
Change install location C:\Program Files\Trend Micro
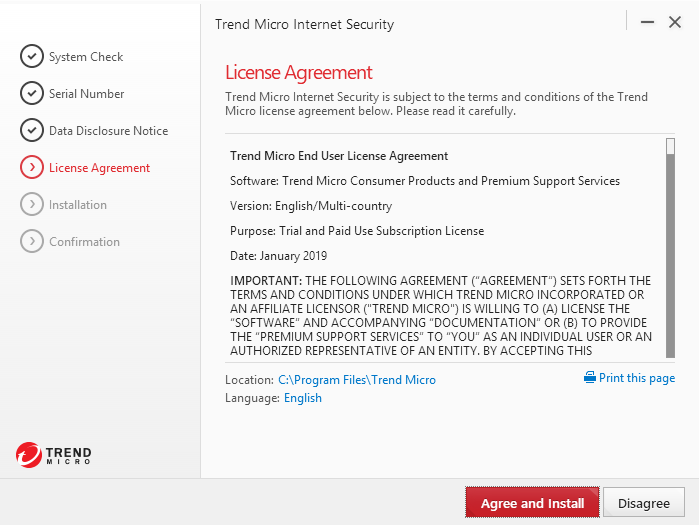tap(357, 380)
